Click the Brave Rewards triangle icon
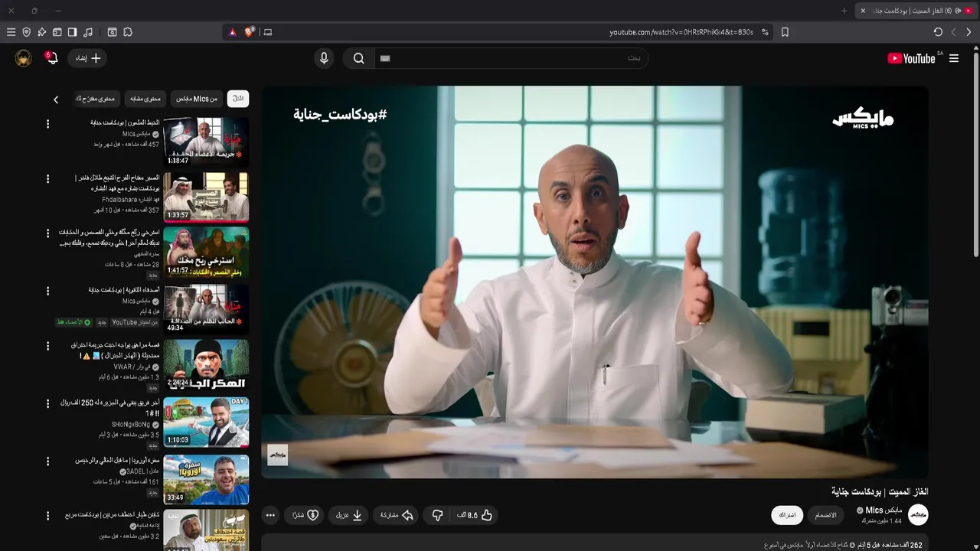 tap(233, 32)
